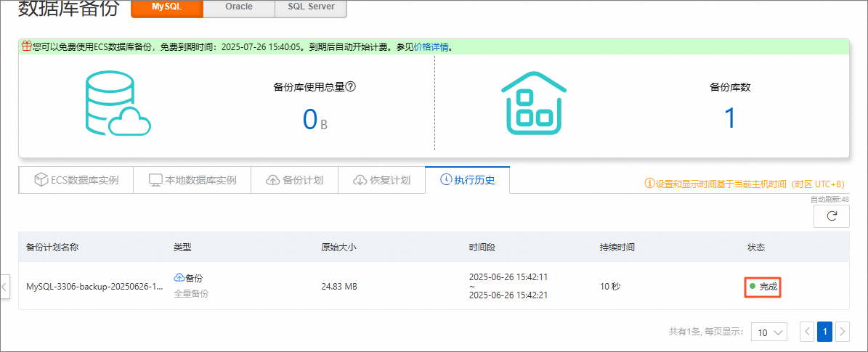Image resolution: width=868 pixels, height=352 pixels.
Task: Click the cloud download icon on 恢复计划 tab
Action: point(360,180)
